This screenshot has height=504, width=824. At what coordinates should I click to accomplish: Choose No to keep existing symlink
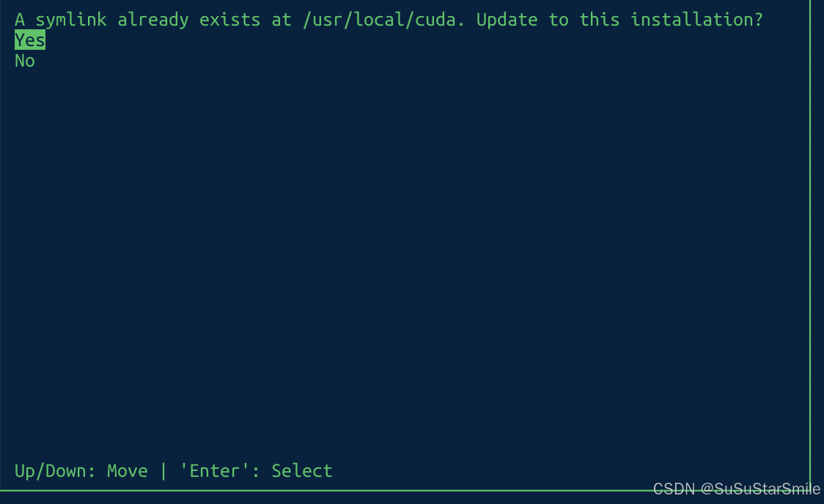pos(24,61)
